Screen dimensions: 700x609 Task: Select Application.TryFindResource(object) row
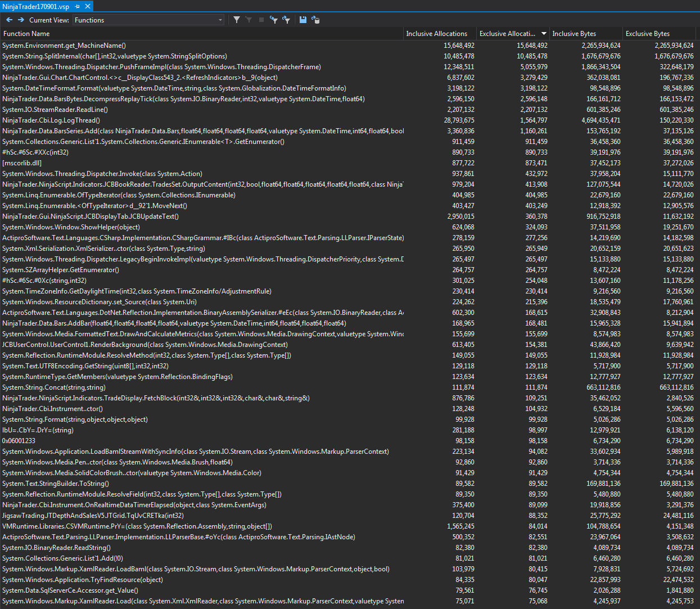349,580
